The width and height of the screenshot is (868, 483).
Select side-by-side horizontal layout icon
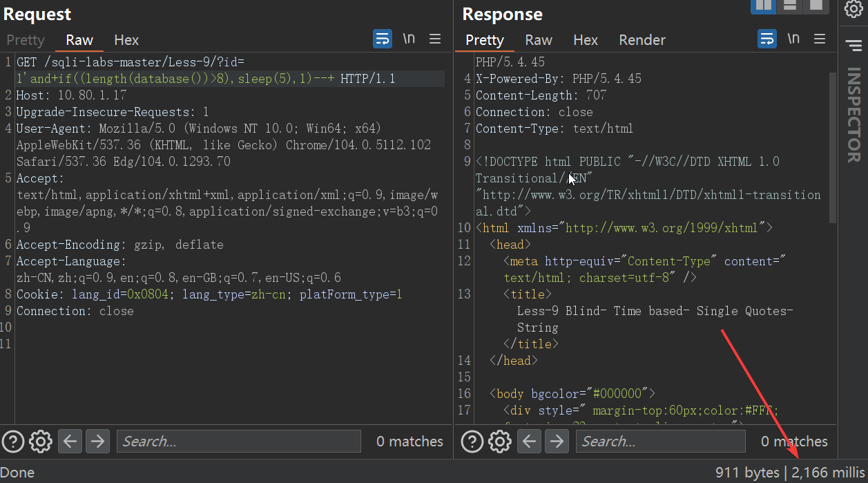tap(764, 6)
